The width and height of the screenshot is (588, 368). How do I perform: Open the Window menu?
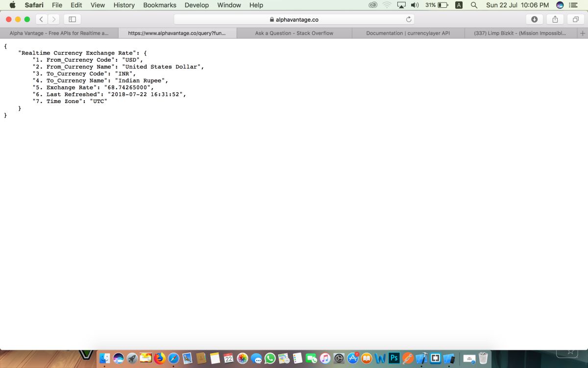[x=229, y=5]
